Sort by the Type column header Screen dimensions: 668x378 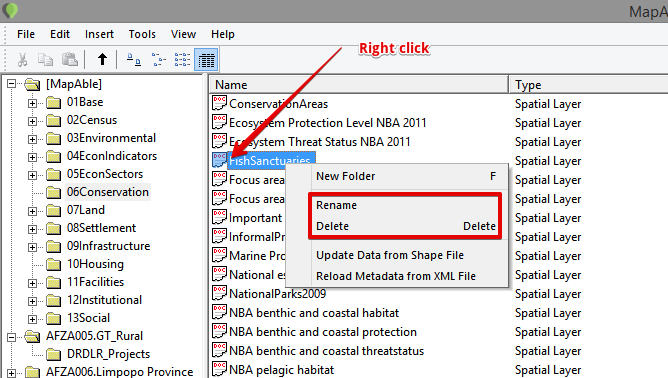pyautogui.click(x=589, y=85)
